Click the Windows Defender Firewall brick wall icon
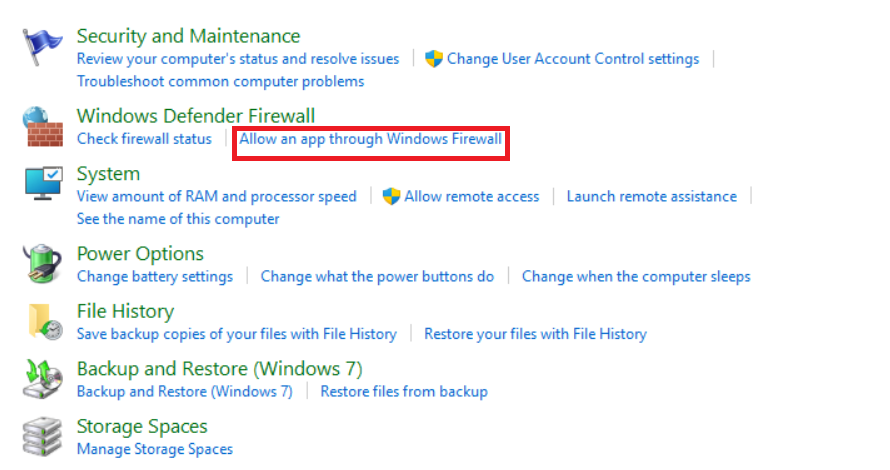 (42, 126)
